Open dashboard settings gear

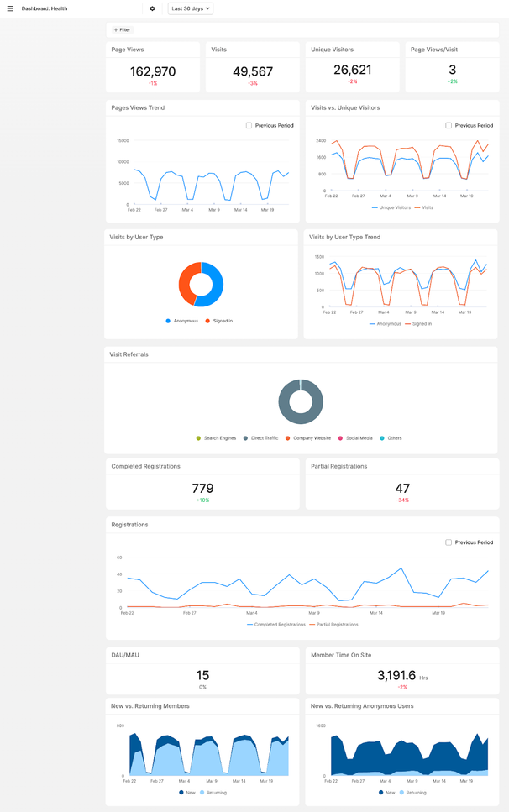[152, 8]
